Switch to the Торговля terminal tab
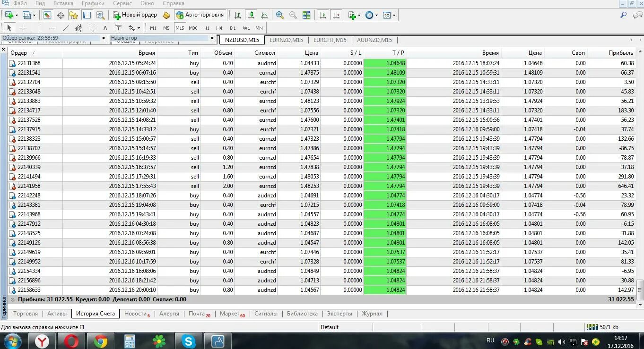Image resolution: width=644 pixels, height=349 pixels. click(26, 314)
